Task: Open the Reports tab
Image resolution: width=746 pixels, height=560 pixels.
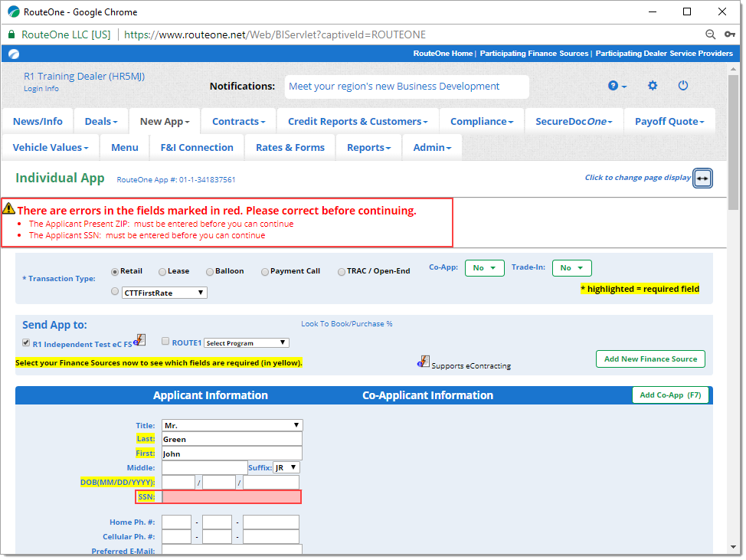Action: [368, 148]
